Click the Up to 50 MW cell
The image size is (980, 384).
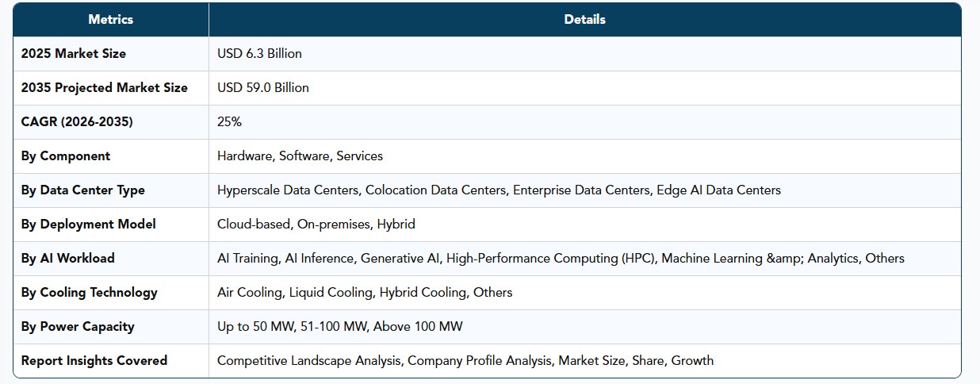coord(340,327)
